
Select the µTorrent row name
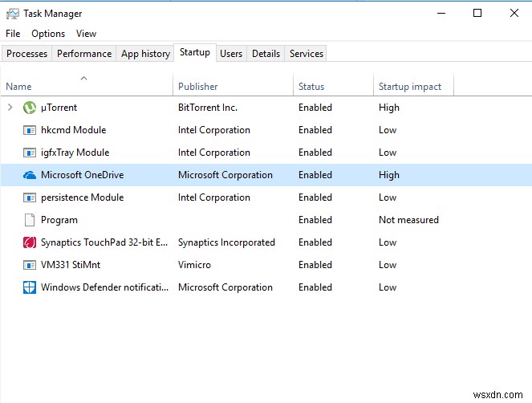(x=59, y=108)
